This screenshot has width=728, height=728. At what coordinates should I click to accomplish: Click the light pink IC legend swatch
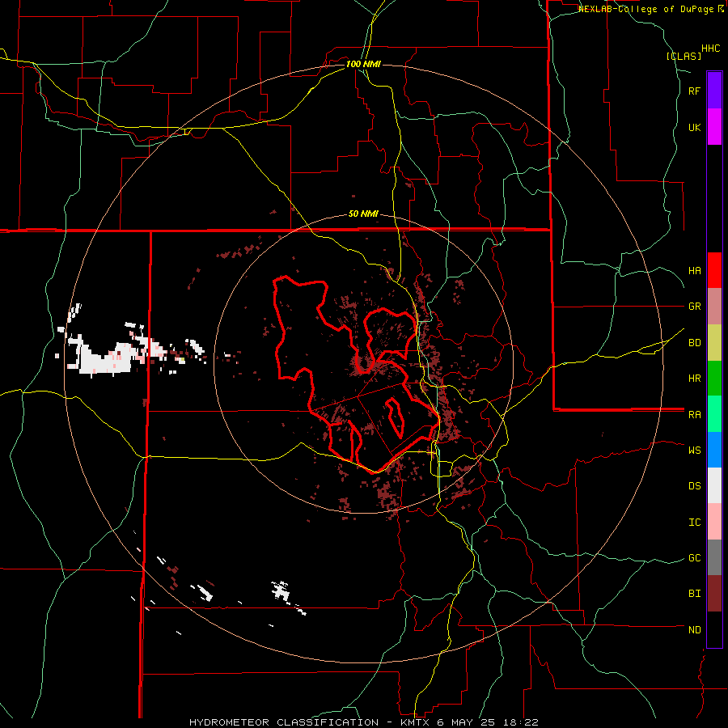(714, 522)
